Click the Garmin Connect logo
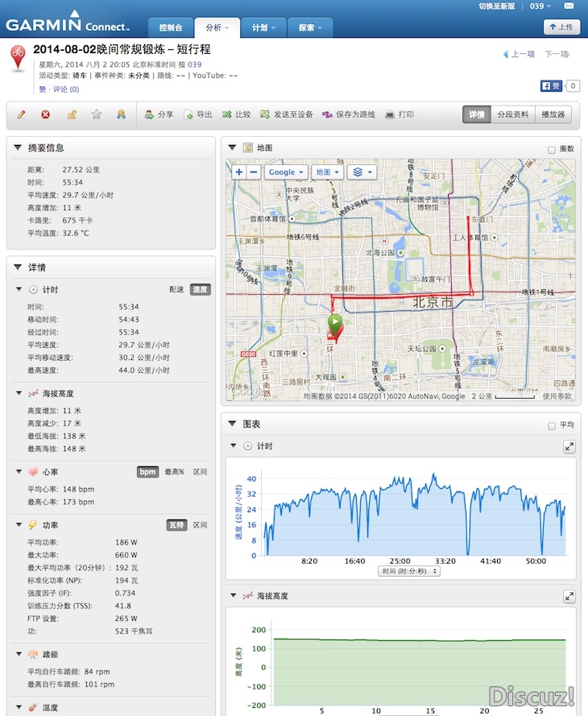 67,23
